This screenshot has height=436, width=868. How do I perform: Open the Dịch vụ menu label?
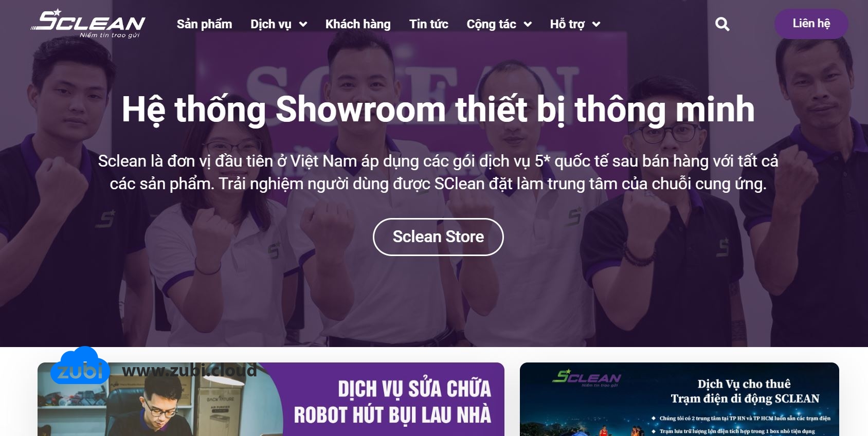[270, 24]
